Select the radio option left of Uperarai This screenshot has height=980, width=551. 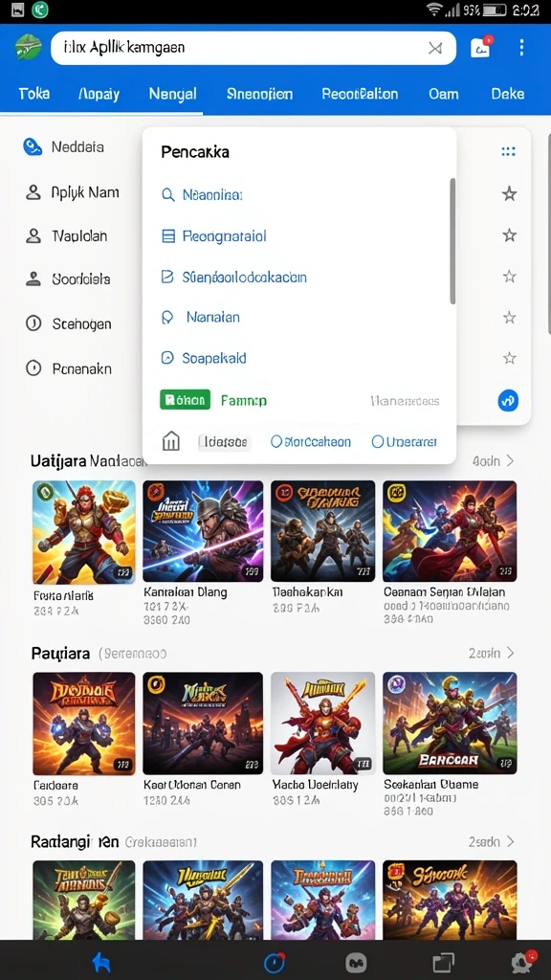(311, 442)
